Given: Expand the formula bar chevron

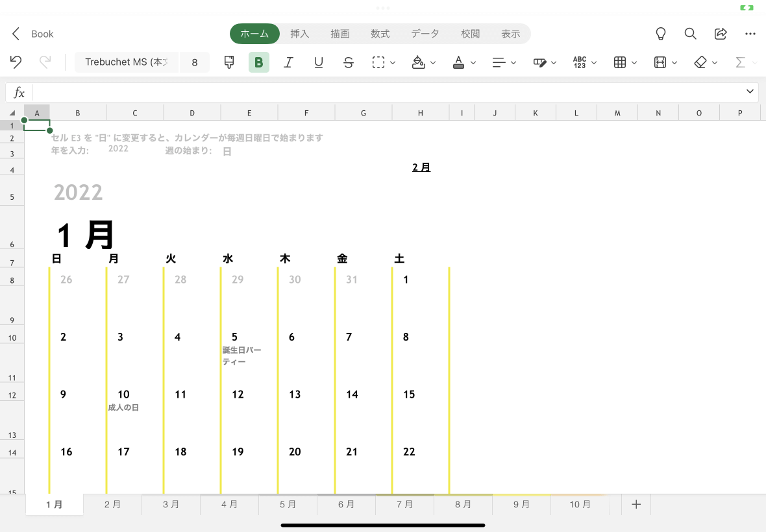Looking at the screenshot, I should point(750,91).
